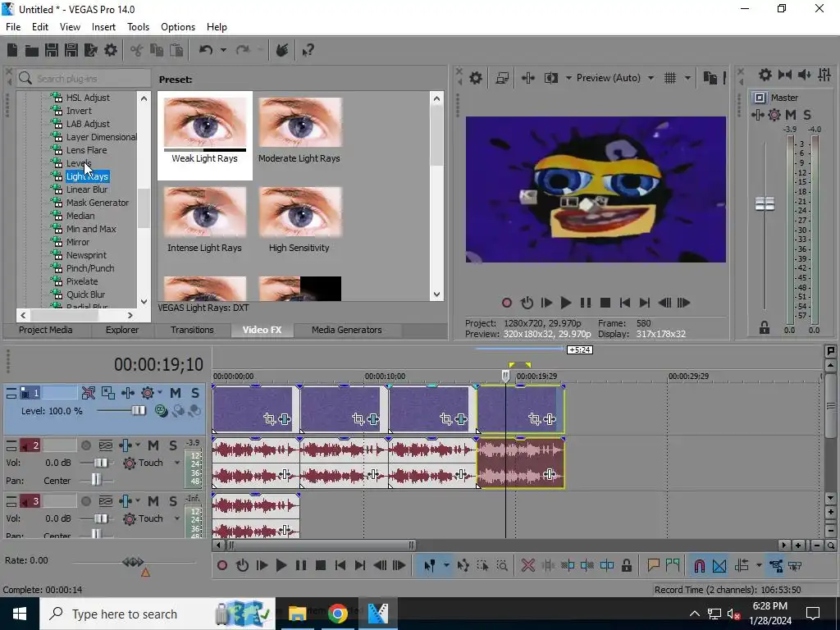This screenshot has height=630, width=840.
Task: Create a new project with New icon
Action: (x=12, y=50)
